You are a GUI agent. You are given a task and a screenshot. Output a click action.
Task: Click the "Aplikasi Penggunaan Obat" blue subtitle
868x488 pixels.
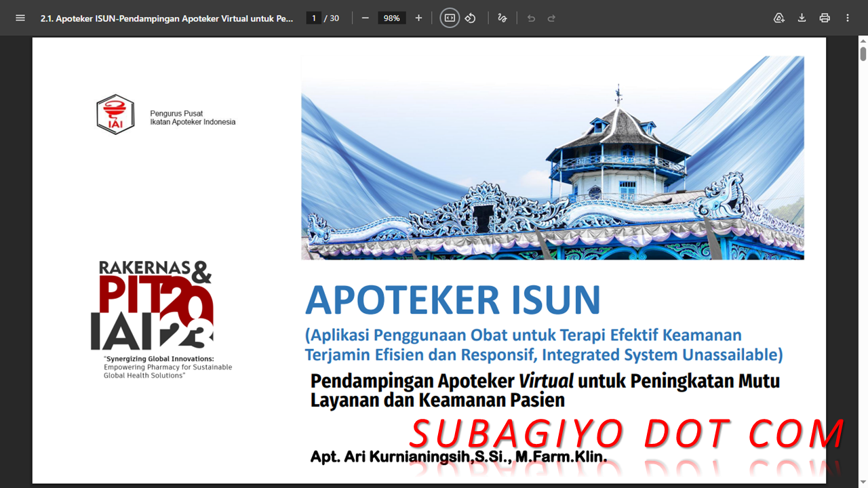click(x=544, y=344)
